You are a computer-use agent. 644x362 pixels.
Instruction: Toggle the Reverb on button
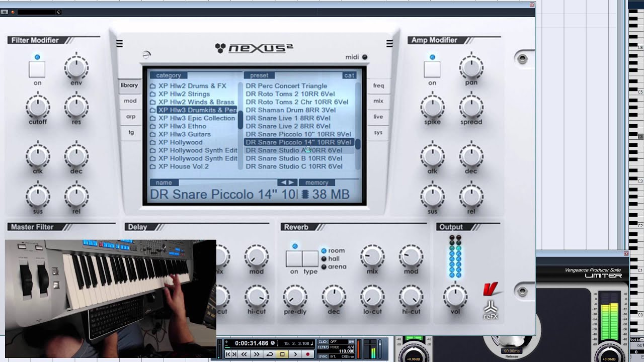pos(294,258)
